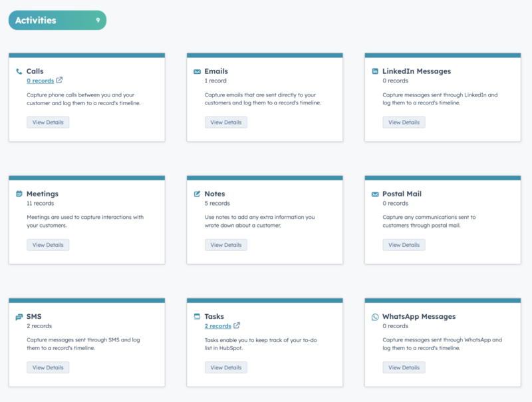The image size is (532, 402).
Task: Click the Emails description text
Action: [263, 99]
